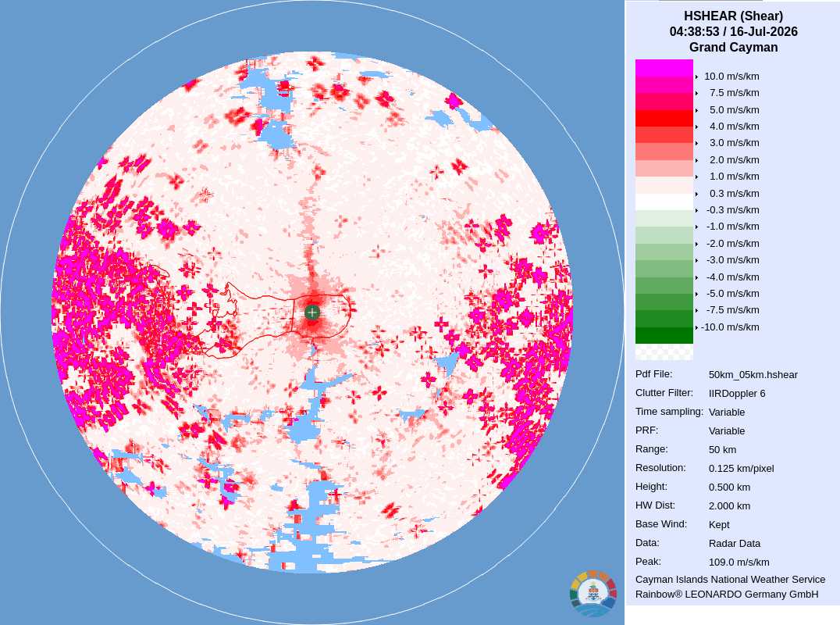Viewport: 840px width, 625px height.
Task: Click the Peak value 109.0 m/s/km
Action: 739,562
